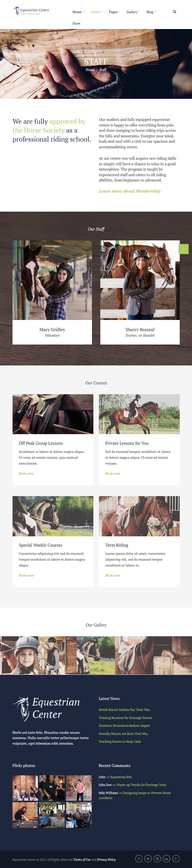This screenshot has width=192, height=868.
Task: Expand the Gallery dropdown menu
Action: coord(133,12)
